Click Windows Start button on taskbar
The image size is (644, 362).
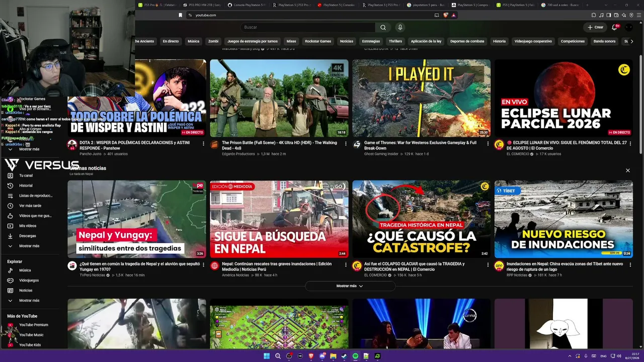266,356
